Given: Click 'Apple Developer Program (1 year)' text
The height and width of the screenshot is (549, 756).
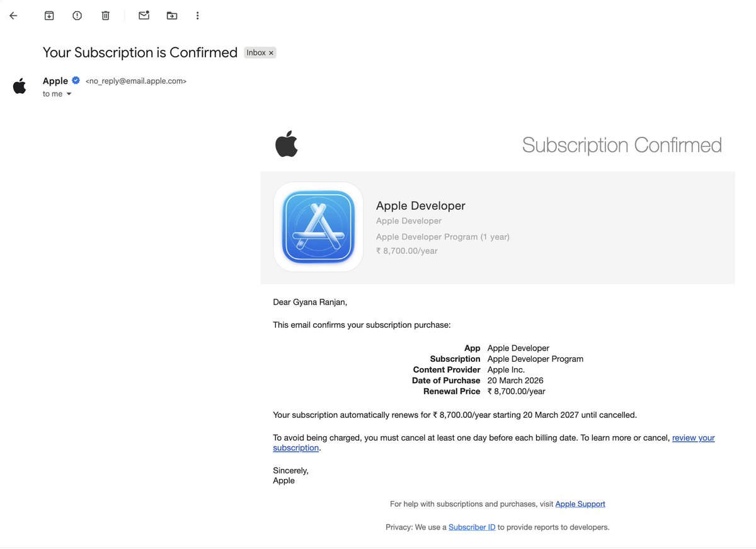Looking at the screenshot, I should pos(443,237).
